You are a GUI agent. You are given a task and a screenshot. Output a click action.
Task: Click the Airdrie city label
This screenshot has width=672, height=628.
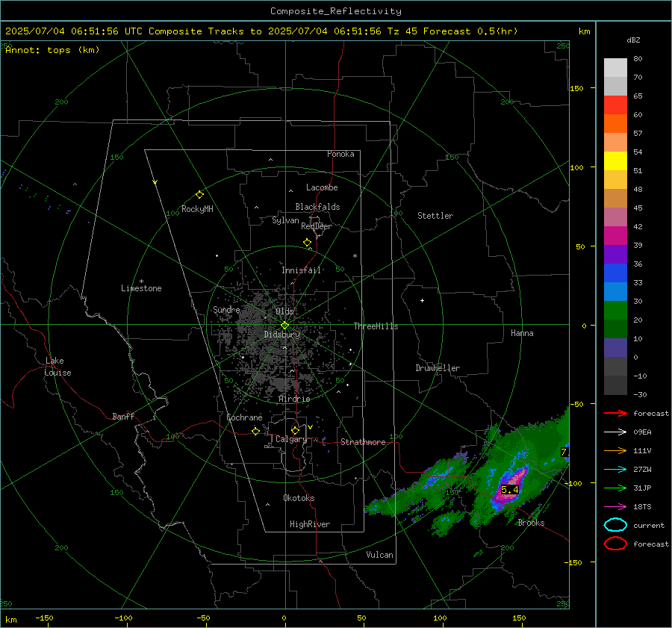pyautogui.click(x=294, y=399)
